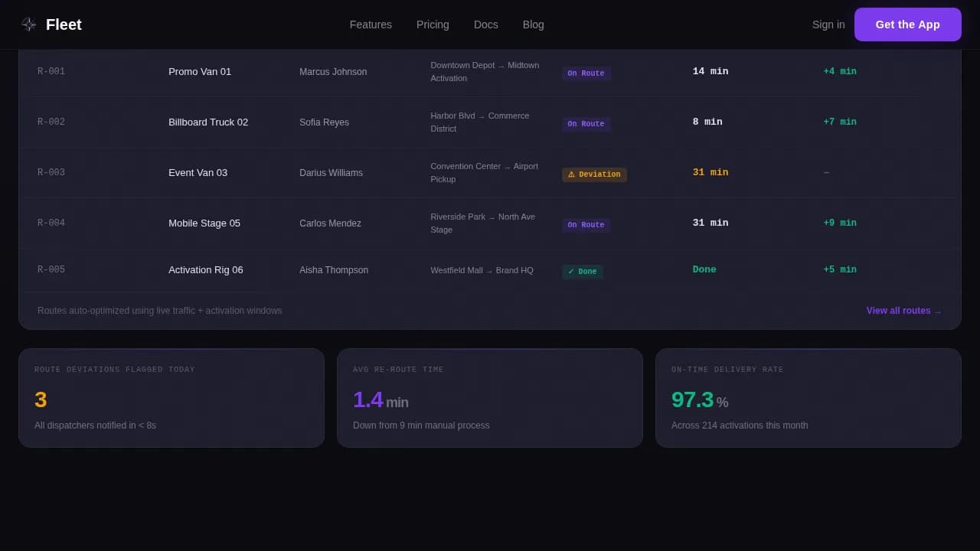The height and width of the screenshot is (551, 980).
Task: Open the Sign in link
Action: [x=828, y=24]
